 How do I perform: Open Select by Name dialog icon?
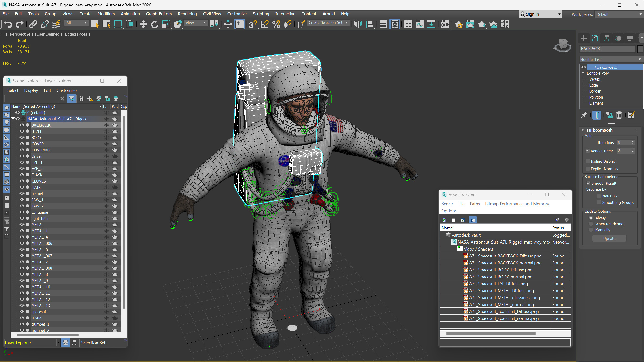[x=106, y=24]
